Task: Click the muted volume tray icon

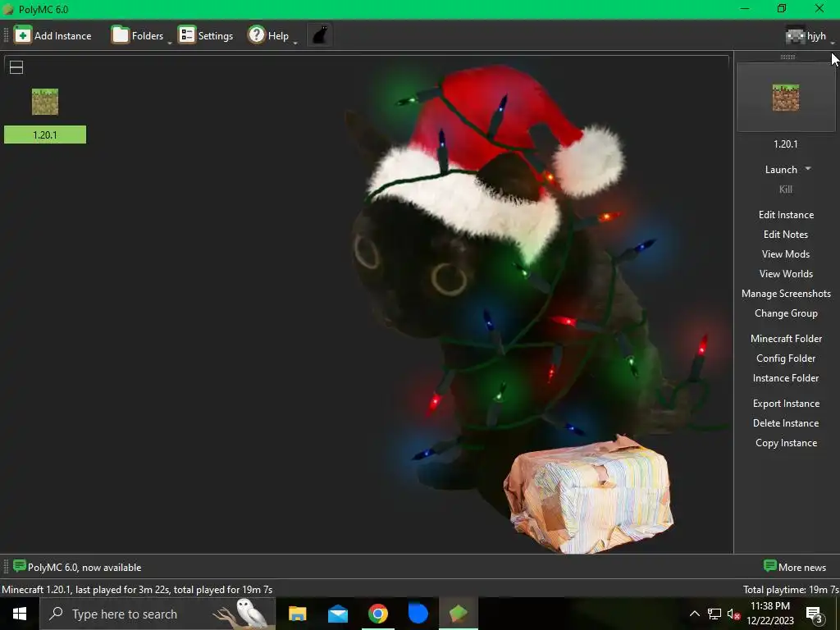Action: point(733,614)
